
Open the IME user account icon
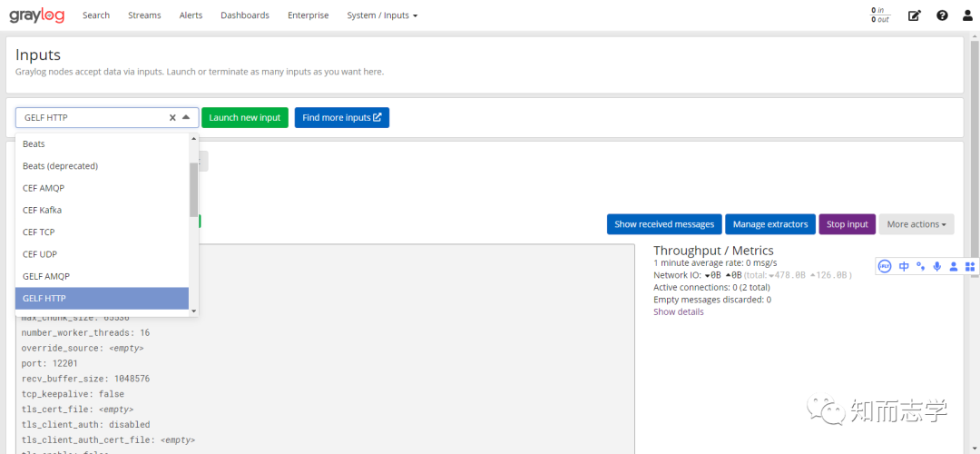coord(953,266)
